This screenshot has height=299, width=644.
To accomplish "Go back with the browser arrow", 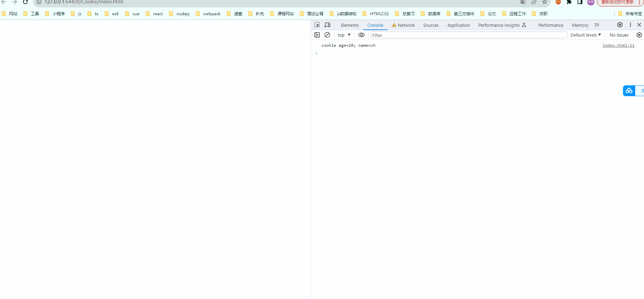I will tap(4, 2).
